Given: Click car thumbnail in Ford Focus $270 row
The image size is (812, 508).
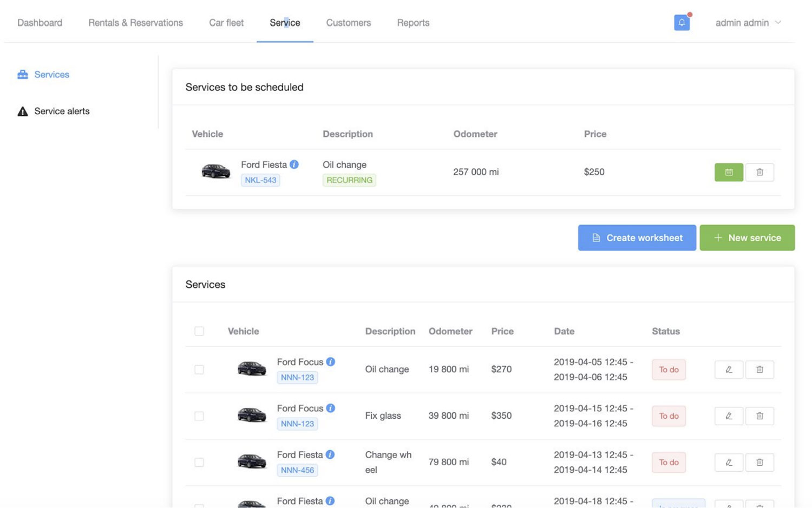Looking at the screenshot, I should coord(252,368).
